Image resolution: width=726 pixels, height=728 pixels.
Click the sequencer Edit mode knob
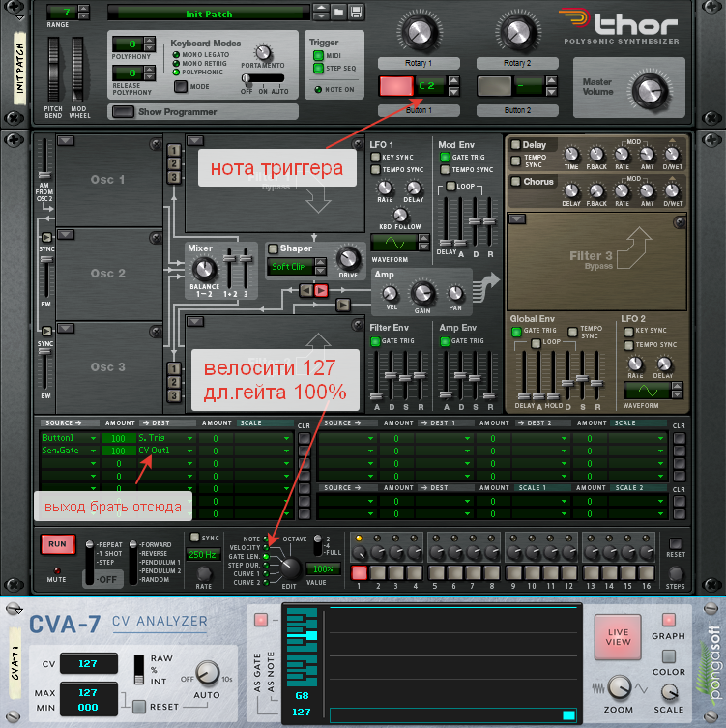291,567
